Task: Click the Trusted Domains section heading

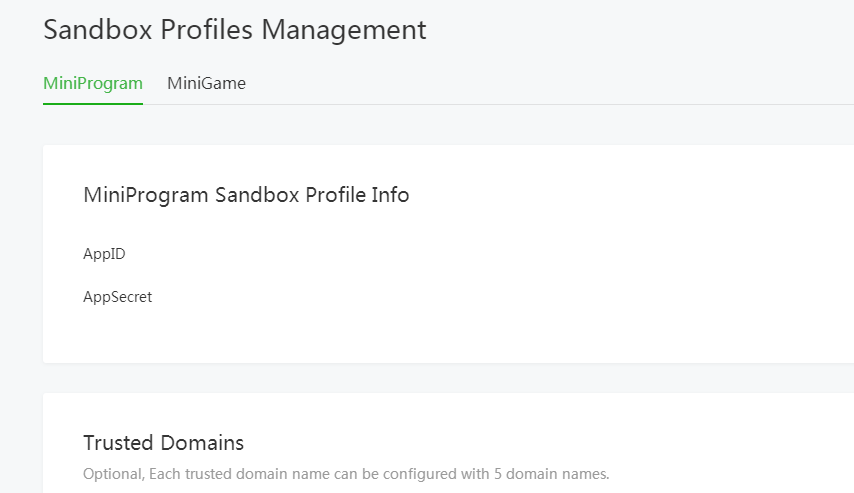Action: pyautogui.click(x=163, y=442)
